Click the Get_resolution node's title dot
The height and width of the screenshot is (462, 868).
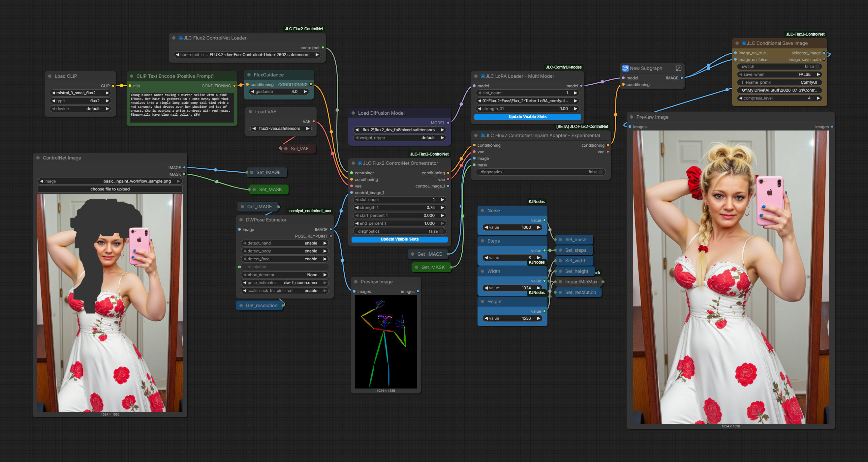[241, 306]
